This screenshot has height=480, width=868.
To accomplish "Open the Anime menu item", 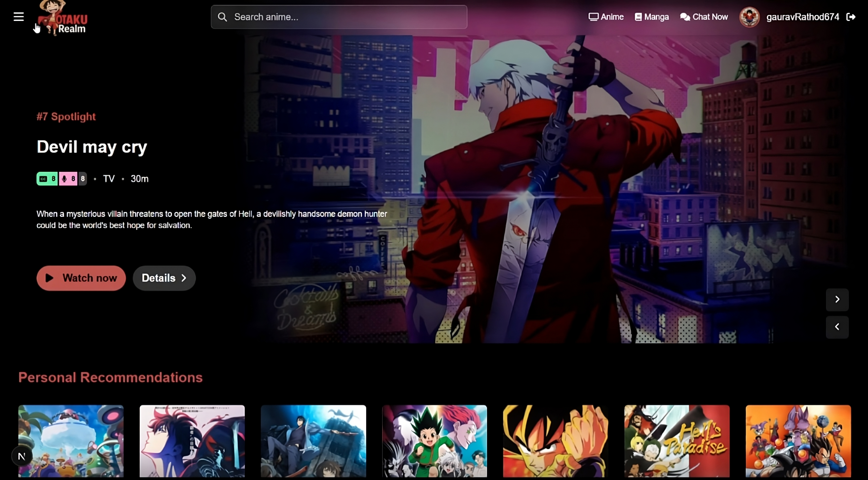I will pos(606,17).
